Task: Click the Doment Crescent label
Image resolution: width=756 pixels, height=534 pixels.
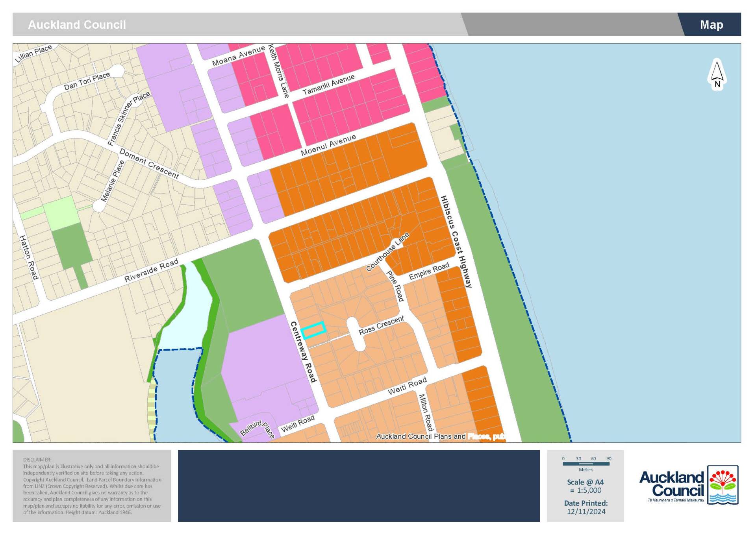Action: point(149,164)
